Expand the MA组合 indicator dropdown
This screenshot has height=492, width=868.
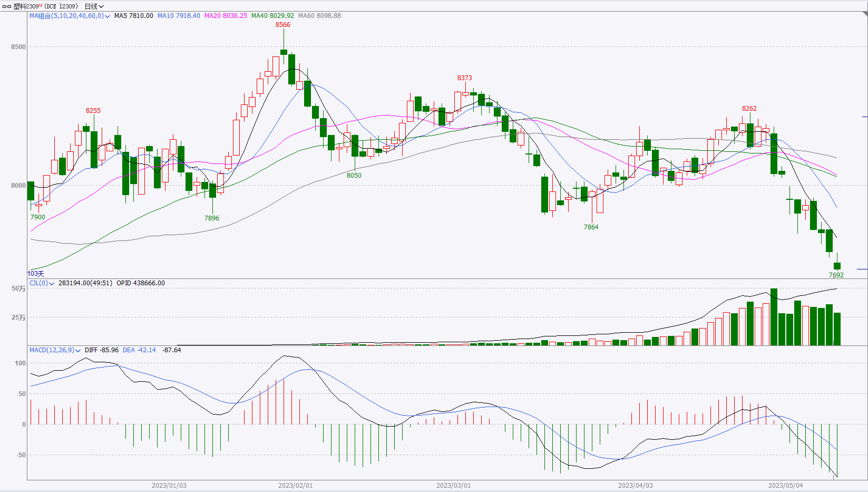[108, 16]
